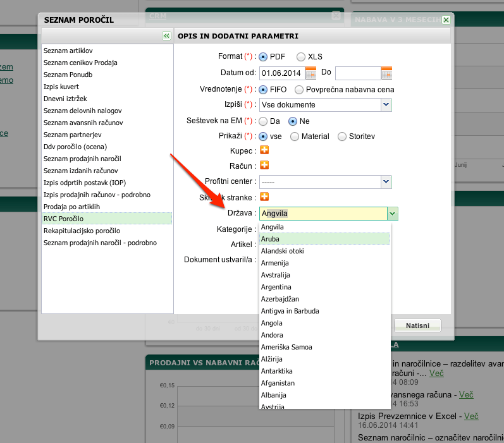
Task: Open Seznam izdanih računov report
Action: coord(107,171)
